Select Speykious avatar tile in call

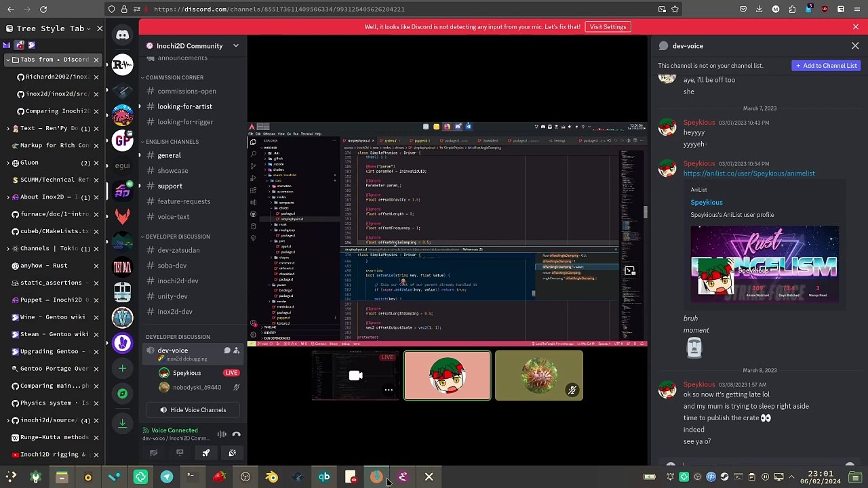tap(448, 375)
